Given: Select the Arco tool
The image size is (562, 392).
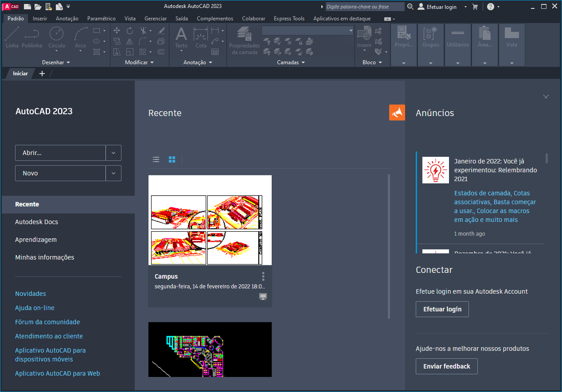Looking at the screenshot, I should pos(80,37).
